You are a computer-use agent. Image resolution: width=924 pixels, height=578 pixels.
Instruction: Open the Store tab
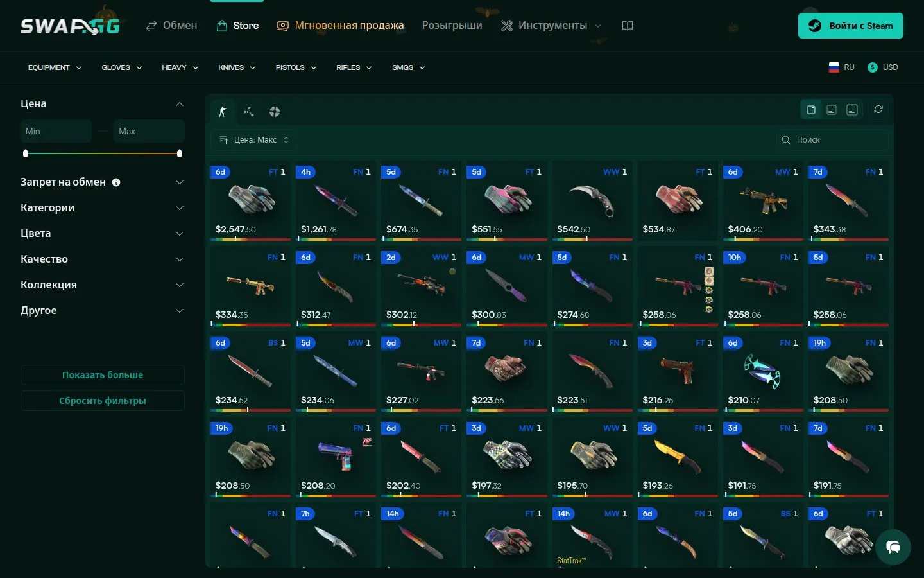tap(237, 26)
